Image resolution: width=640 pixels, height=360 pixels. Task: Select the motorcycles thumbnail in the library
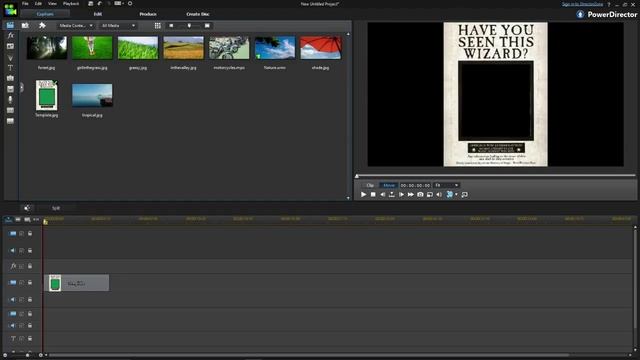coord(229,48)
